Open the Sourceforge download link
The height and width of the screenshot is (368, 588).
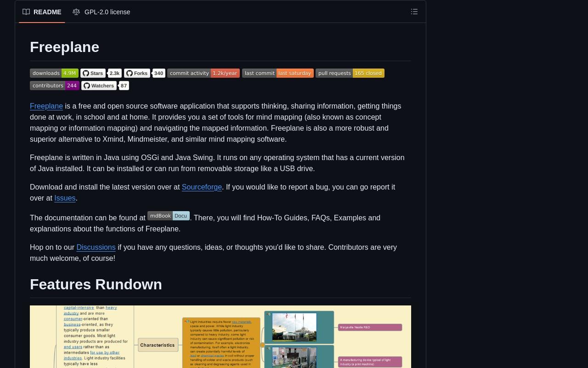click(x=202, y=187)
